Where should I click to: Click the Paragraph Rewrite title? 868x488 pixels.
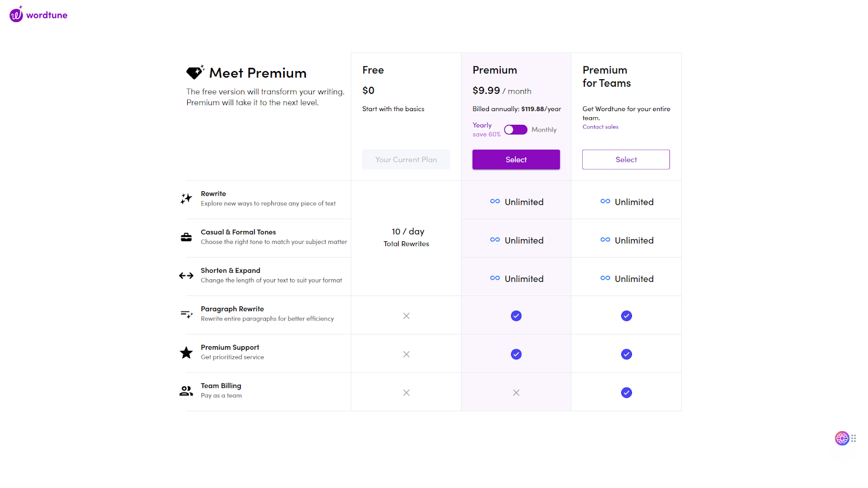pos(232,309)
